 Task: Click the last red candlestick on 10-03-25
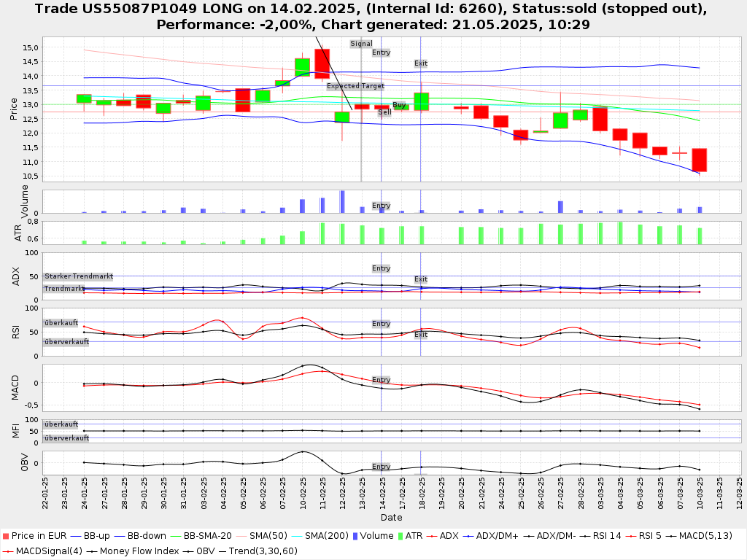click(x=699, y=160)
